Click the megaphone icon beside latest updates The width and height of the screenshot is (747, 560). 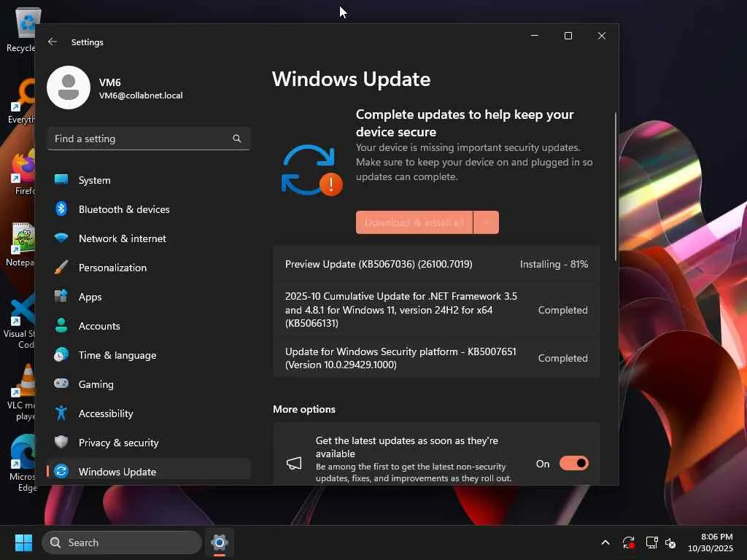[x=294, y=463]
